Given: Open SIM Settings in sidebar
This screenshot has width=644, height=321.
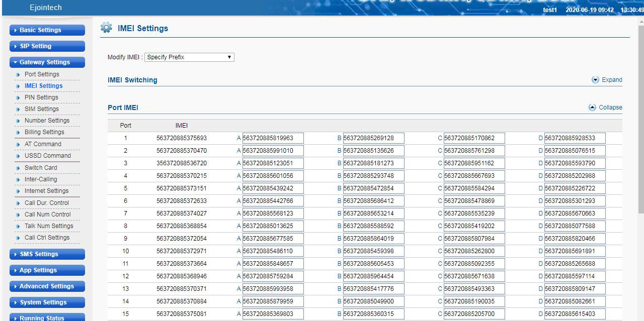Looking at the screenshot, I should (41, 109).
